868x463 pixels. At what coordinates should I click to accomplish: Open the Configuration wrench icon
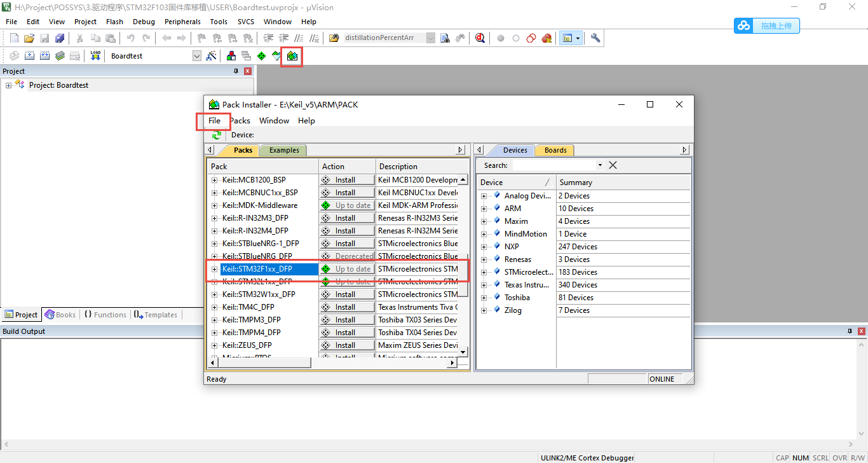(x=595, y=38)
